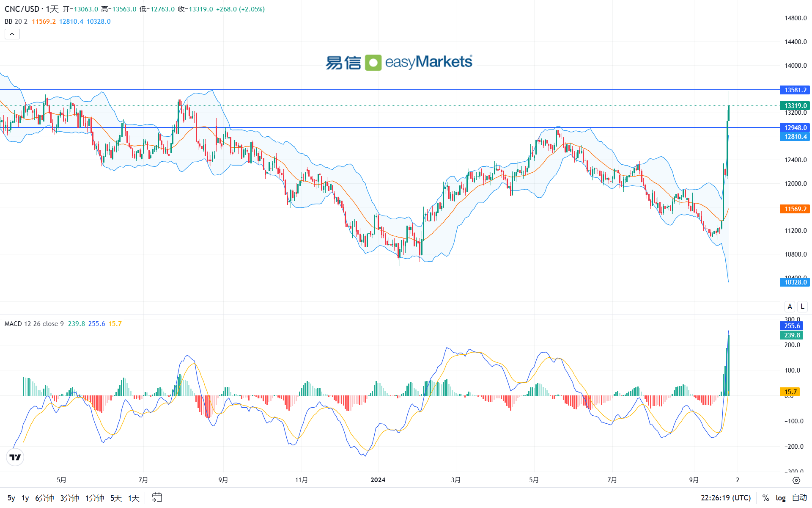Screen dimensions: 812x508
Task: Click the 14800.0 price scale label
Action: pyautogui.click(x=796, y=18)
